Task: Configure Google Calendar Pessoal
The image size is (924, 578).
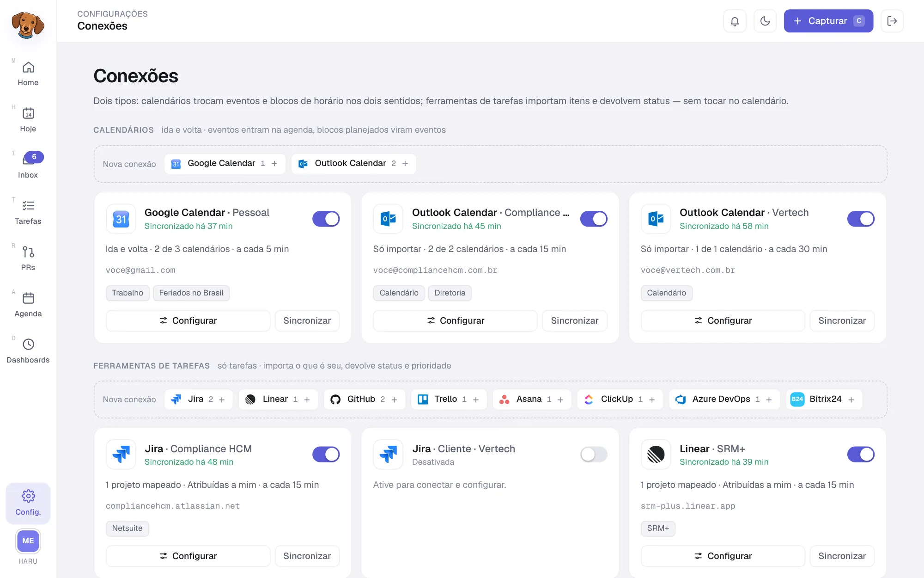Action: click(x=188, y=321)
